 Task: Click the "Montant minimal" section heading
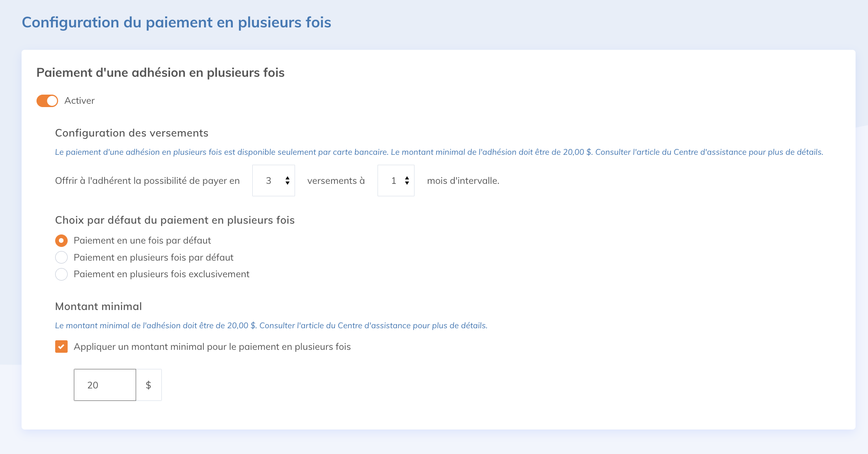[98, 307]
